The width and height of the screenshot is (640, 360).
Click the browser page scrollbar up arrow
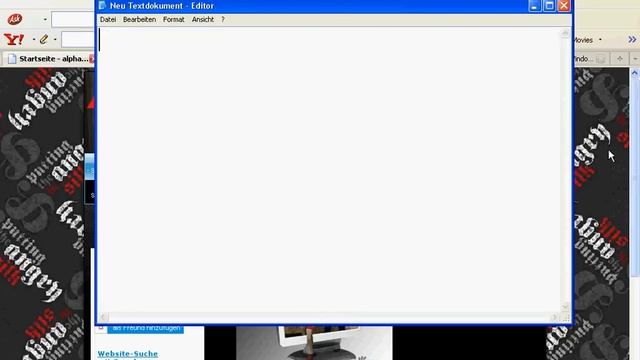tap(635, 73)
